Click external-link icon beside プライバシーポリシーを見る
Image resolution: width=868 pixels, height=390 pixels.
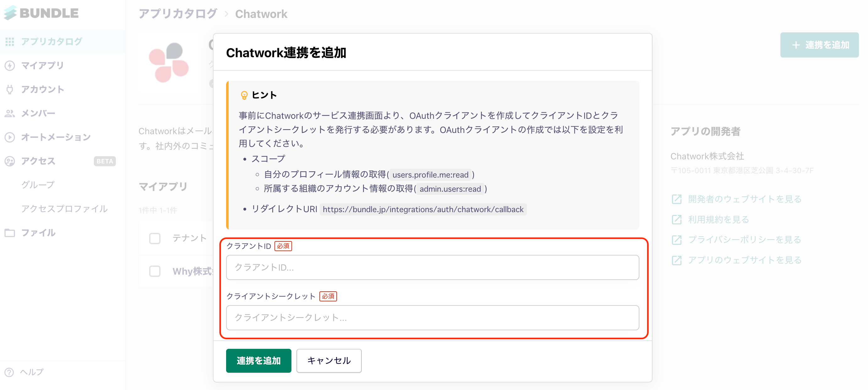point(677,240)
